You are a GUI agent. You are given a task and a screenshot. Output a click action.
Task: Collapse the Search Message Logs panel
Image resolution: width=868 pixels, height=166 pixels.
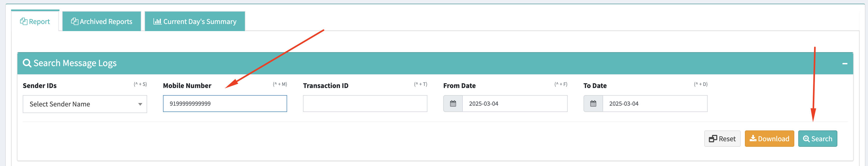coord(845,64)
